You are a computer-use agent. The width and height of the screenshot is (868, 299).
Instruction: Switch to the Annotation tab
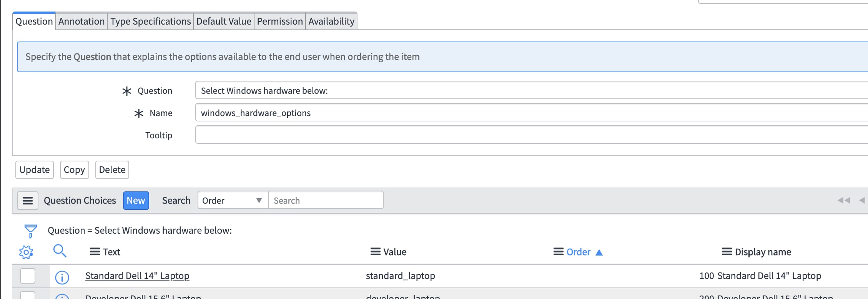pos(81,22)
